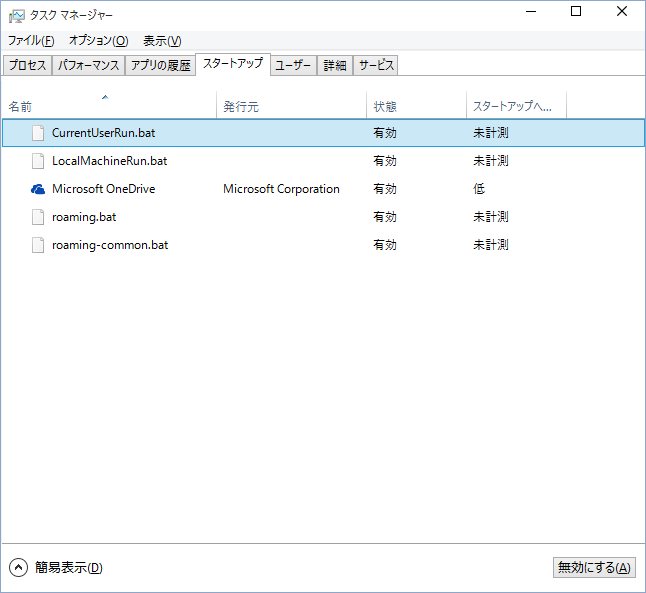Close the Task Manager window
The height and width of the screenshot is (593, 646).
coord(622,12)
